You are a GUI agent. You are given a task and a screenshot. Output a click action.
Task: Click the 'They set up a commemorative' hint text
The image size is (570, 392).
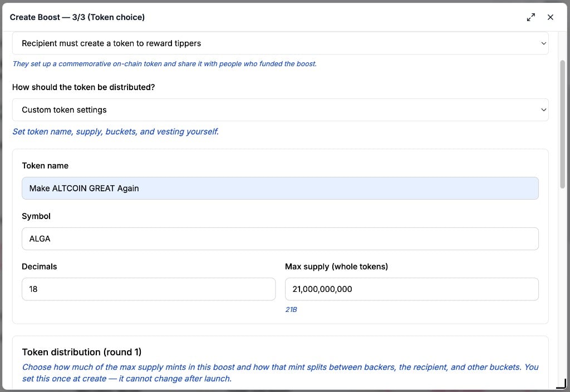[165, 64]
